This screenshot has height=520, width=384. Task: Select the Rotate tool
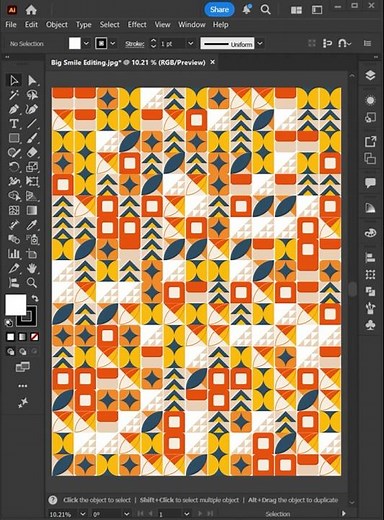point(14,167)
